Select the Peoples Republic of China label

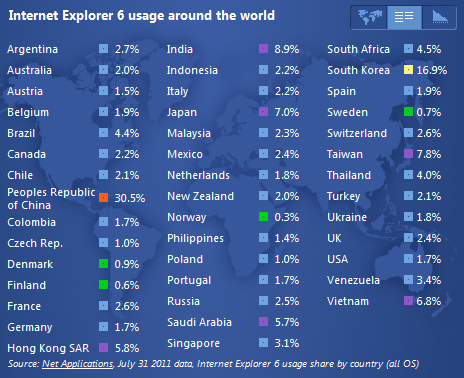[51, 199]
